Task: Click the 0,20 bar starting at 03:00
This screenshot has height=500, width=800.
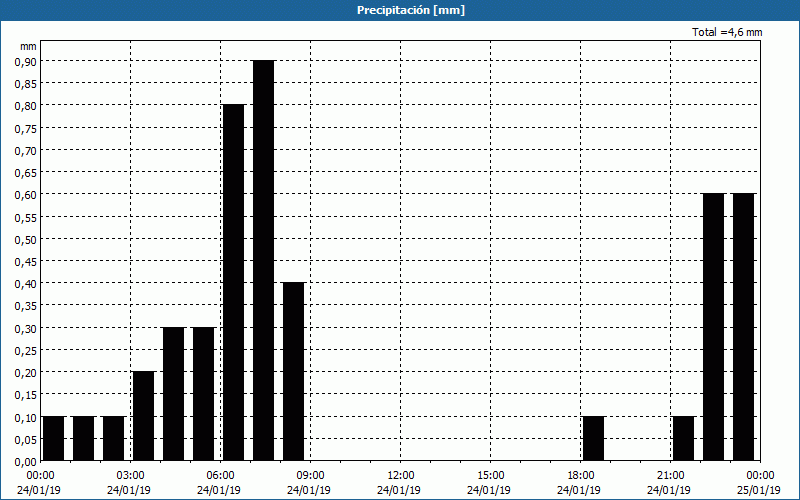Action: (x=144, y=416)
